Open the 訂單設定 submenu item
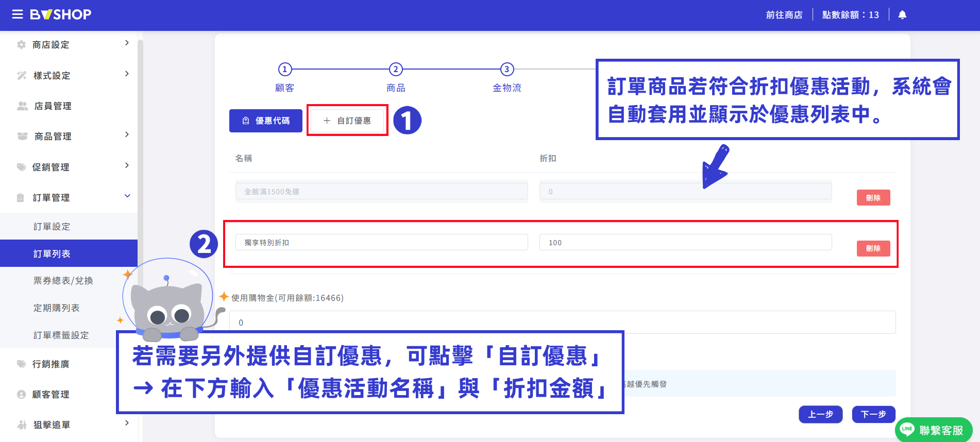Image resolution: width=980 pixels, height=442 pixels. [x=69, y=226]
